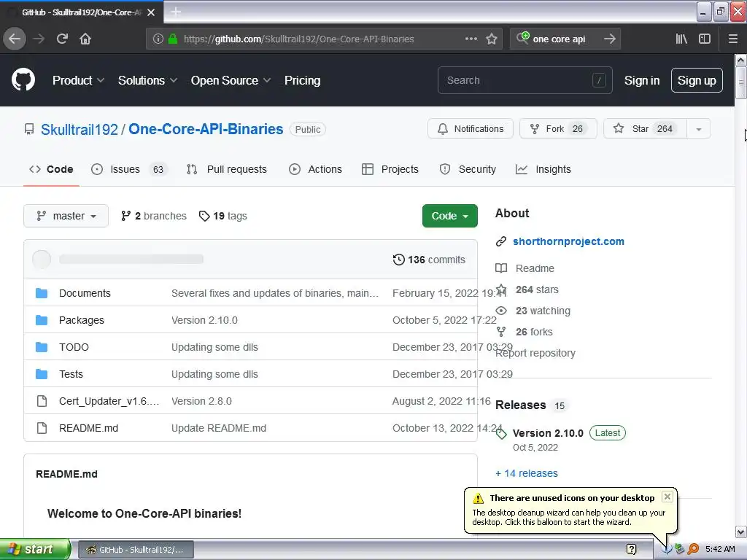
Task: Click in the GitHub Search field
Action: [x=525, y=80]
